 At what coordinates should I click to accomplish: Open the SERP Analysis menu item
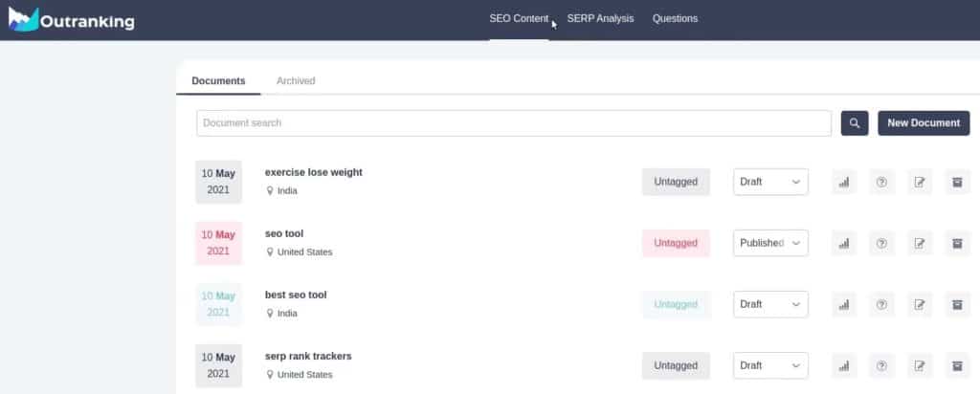(600, 18)
